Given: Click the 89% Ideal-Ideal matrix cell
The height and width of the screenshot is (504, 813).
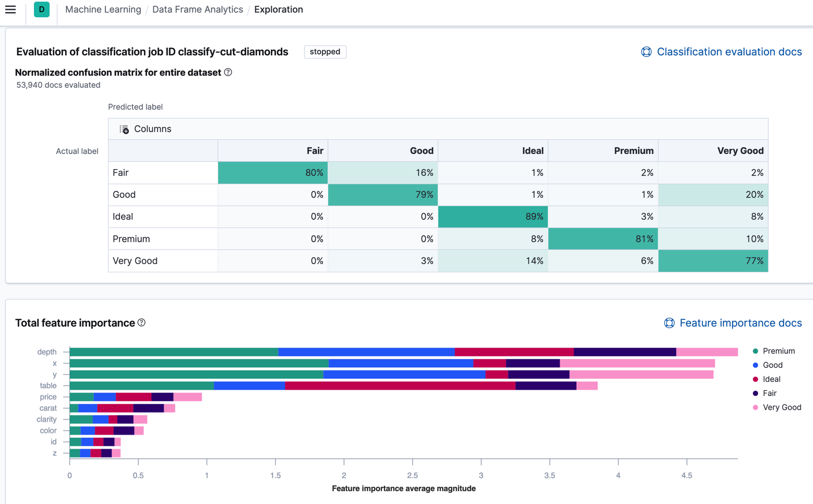Looking at the screenshot, I should (493, 217).
